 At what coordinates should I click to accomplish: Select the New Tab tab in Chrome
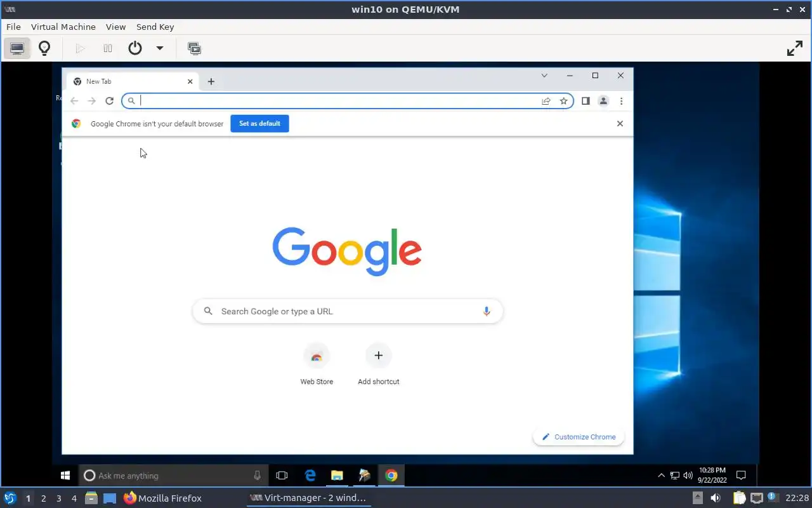pyautogui.click(x=133, y=81)
